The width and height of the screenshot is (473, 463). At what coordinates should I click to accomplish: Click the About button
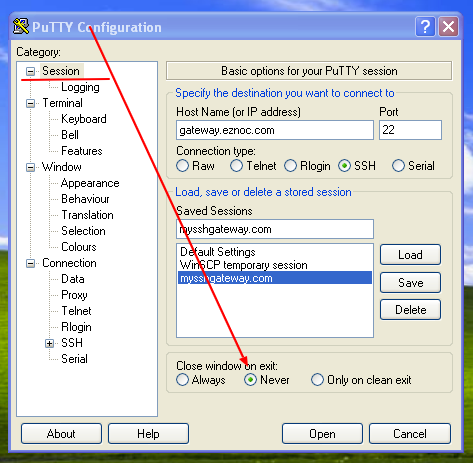tap(61, 434)
